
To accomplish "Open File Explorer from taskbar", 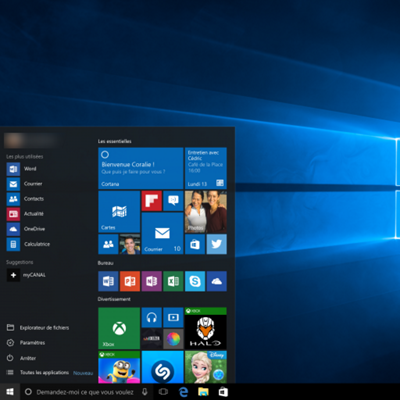I will (x=203, y=392).
